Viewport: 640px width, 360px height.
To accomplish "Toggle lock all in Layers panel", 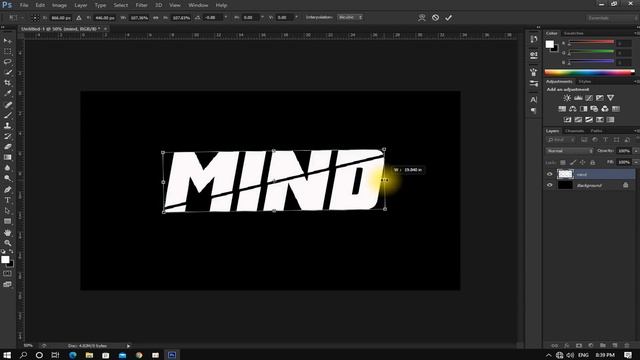I will [x=592, y=162].
